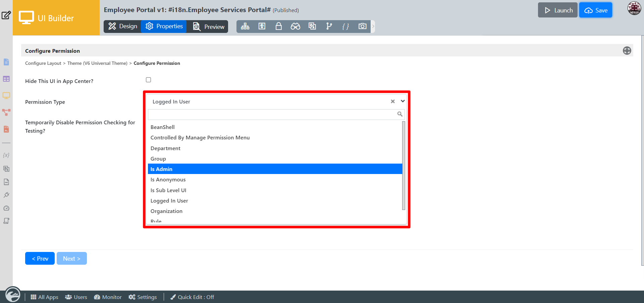The width and height of the screenshot is (644, 303).
Task: Open the Preview tab
Action: pos(209,27)
